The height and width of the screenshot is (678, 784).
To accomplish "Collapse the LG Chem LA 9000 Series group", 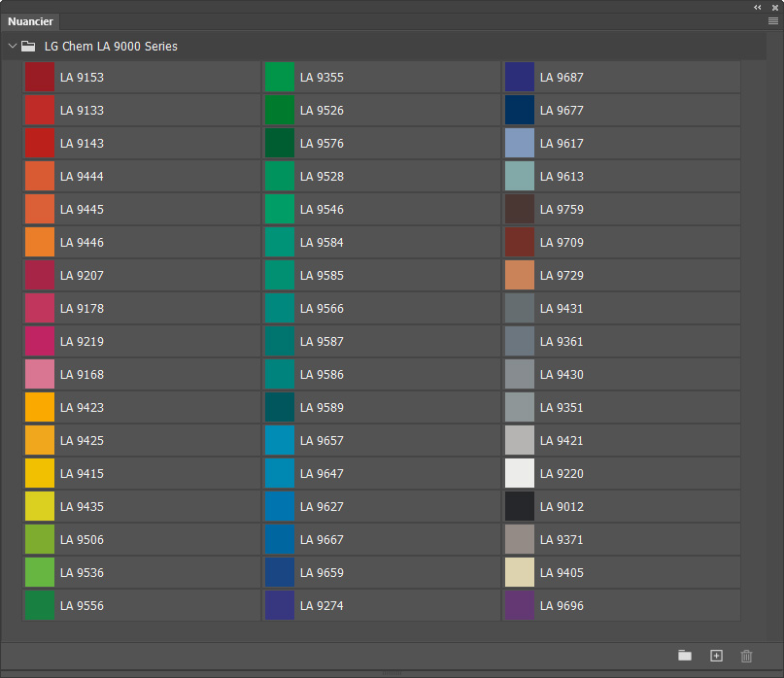I will 13,46.
